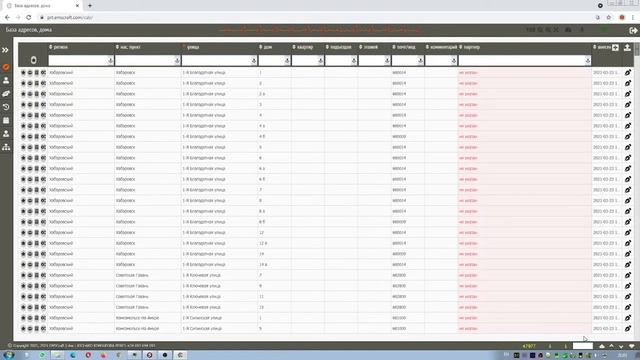
Task: Expand the left sidebar with double chevron
Action: click(5, 50)
